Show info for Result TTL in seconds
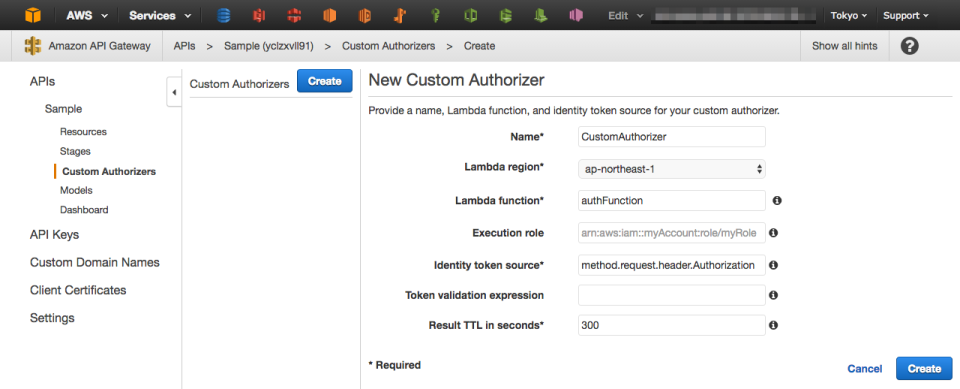Screen dimensions: 960x389 point(773,325)
